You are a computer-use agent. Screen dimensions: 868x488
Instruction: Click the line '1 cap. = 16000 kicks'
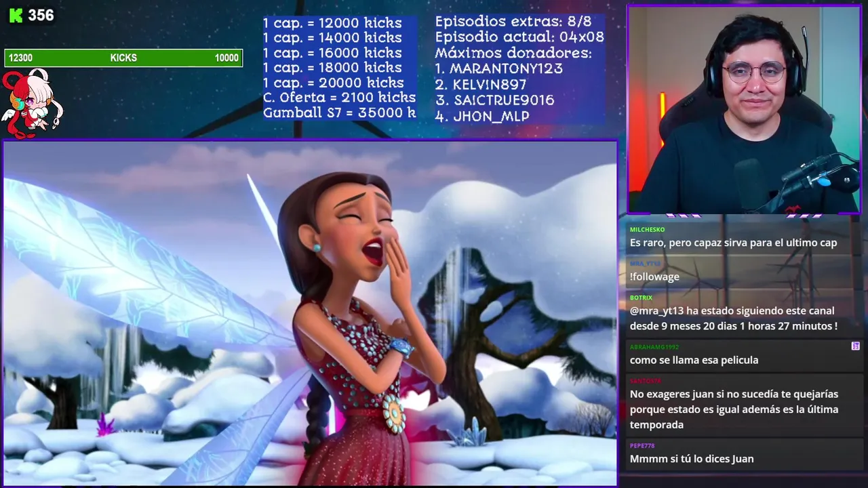pos(332,53)
